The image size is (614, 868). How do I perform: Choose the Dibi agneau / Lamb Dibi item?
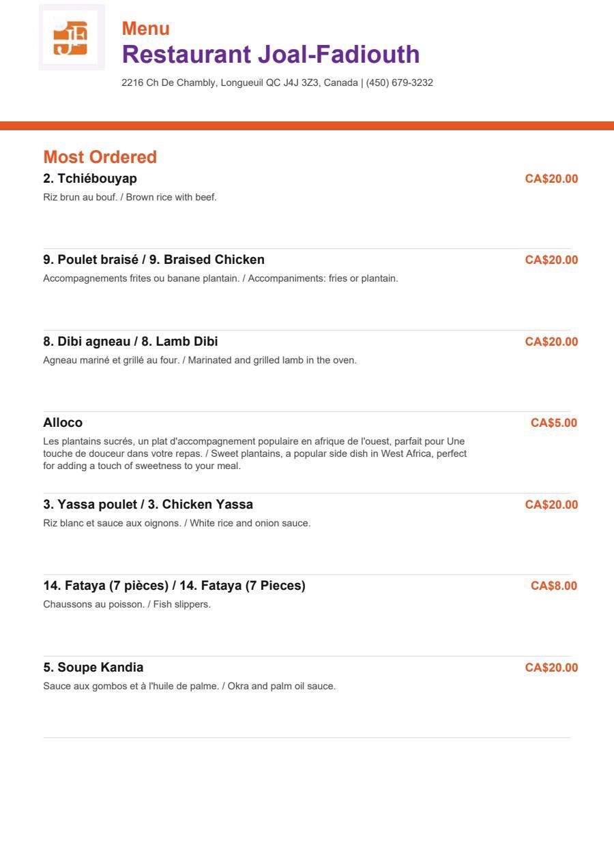pos(130,342)
